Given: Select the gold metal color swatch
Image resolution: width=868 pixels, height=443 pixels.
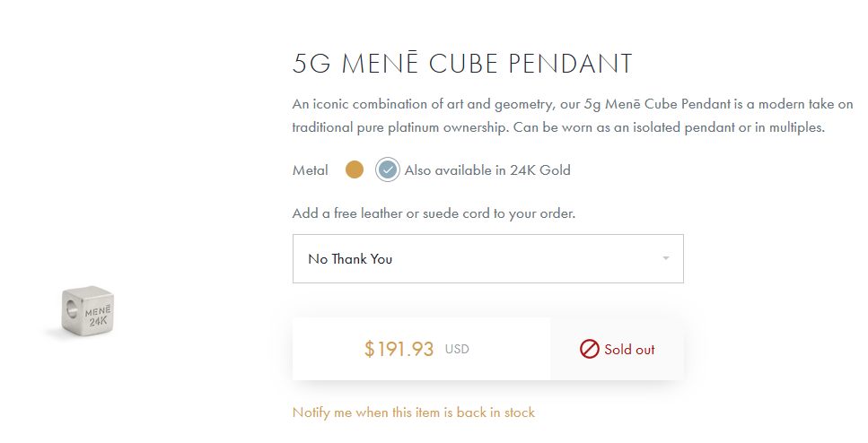Looking at the screenshot, I should coord(355,169).
